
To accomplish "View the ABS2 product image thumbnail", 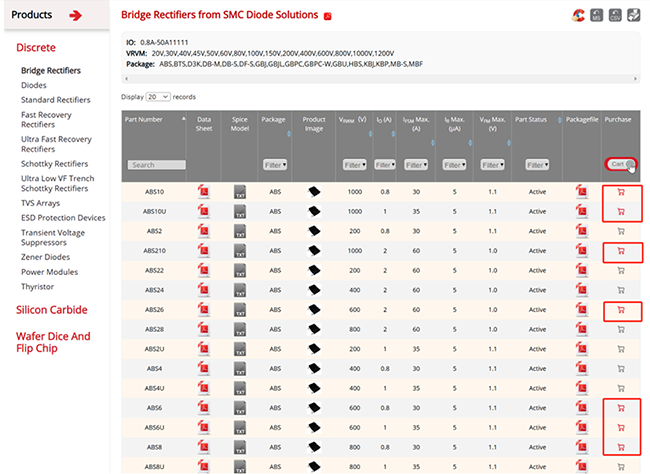I will pos(314,231).
